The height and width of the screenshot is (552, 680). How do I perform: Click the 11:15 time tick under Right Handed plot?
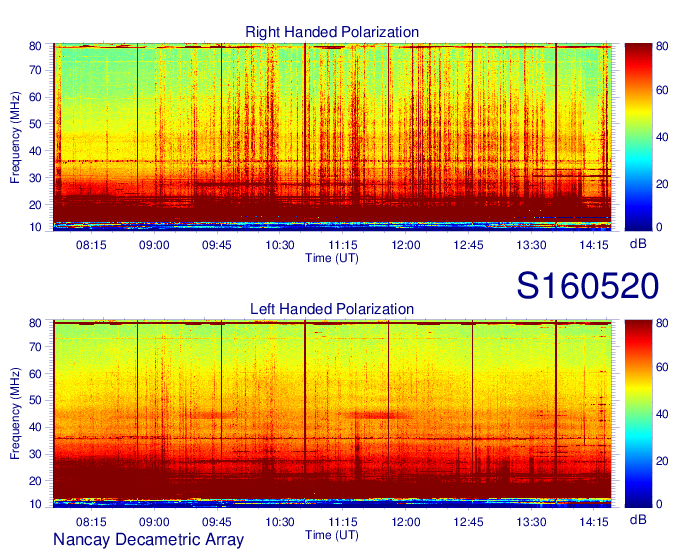[x=343, y=245]
